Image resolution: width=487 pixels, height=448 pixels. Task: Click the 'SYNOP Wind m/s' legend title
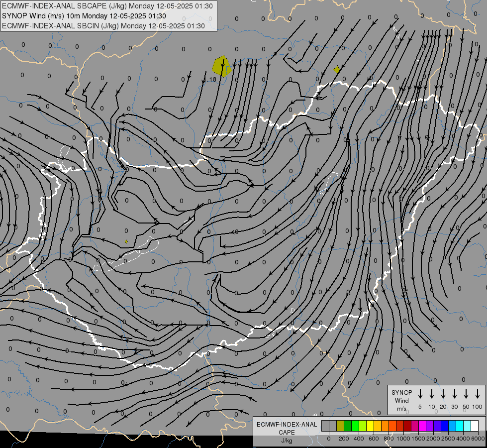(401, 400)
